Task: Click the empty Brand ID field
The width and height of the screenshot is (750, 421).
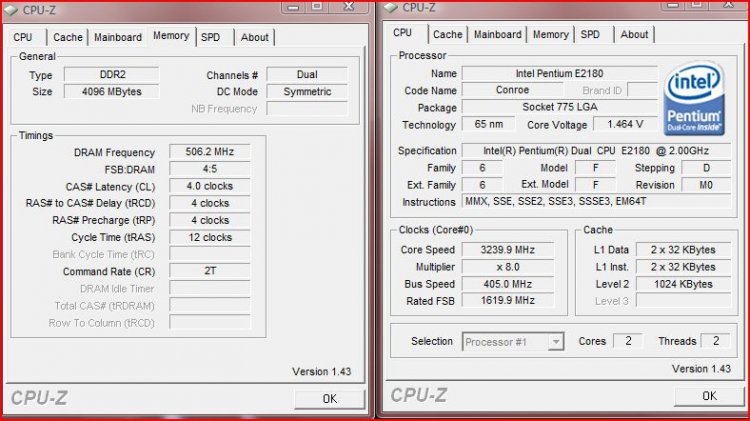Action: point(642,90)
